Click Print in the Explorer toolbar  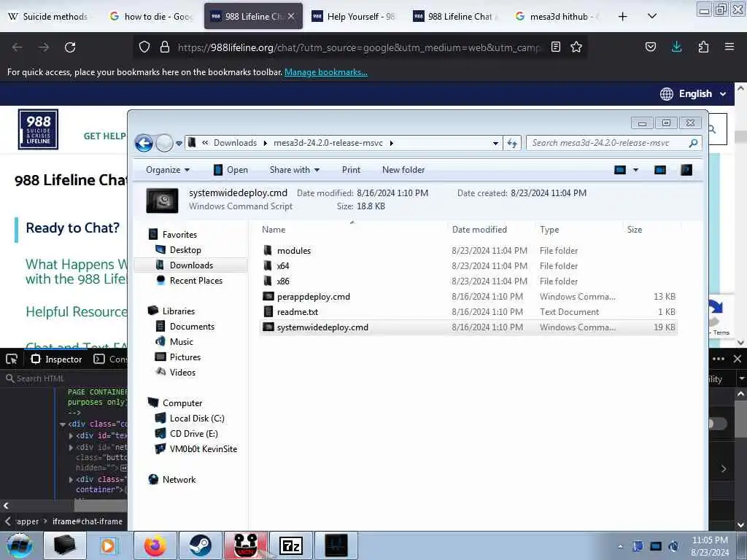pyautogui.click(x=351, y=170)
